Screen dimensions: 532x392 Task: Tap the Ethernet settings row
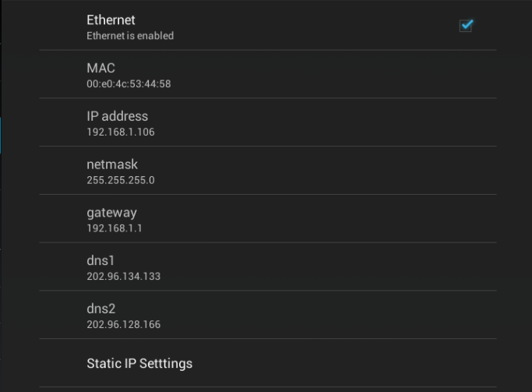coord(268,25)
